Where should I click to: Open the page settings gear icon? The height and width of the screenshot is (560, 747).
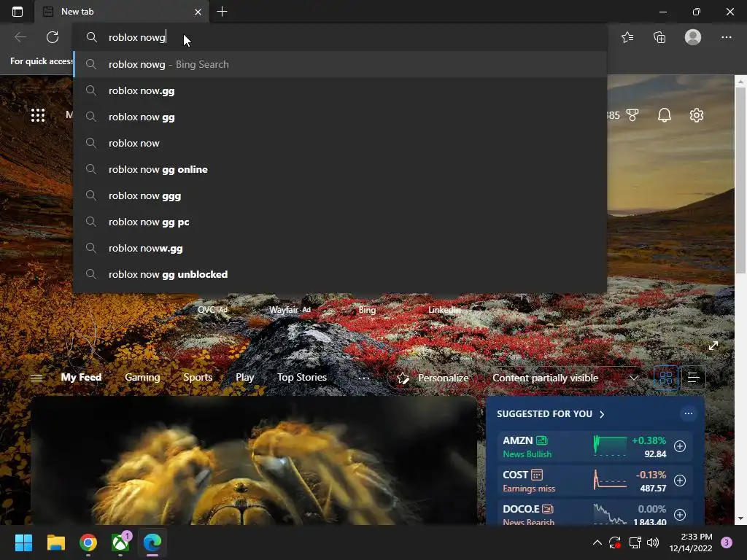(697, 115)
